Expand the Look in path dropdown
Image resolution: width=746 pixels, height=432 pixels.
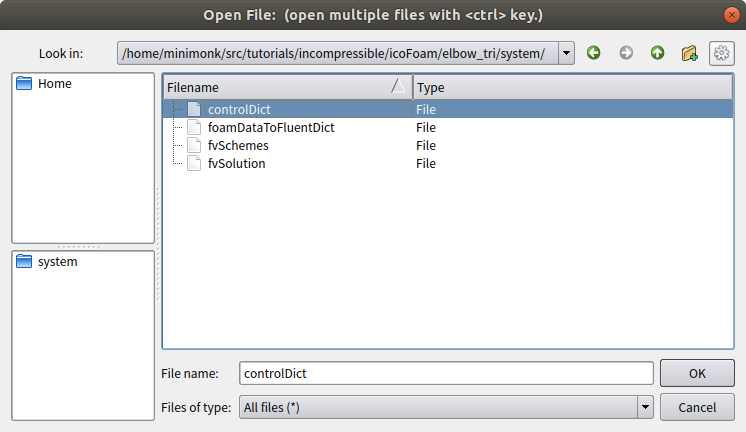click(x=566, y=53)
